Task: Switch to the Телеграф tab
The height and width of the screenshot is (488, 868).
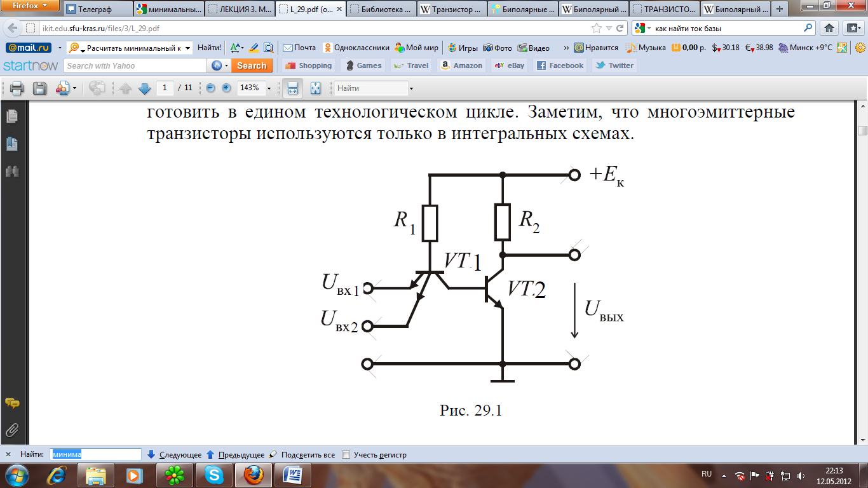Action: (x=97, y=10)
